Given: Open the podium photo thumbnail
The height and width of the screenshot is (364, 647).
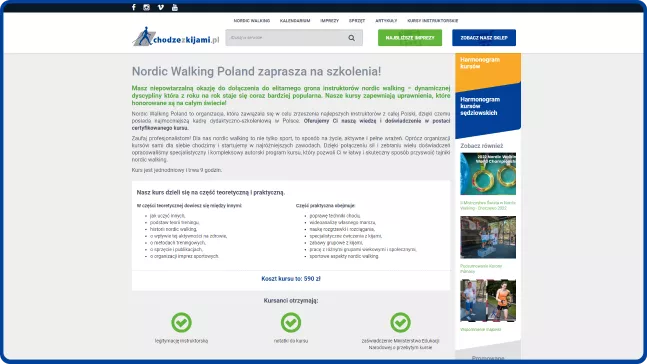Looking at the screenshot, I should [x=488, y=237].
